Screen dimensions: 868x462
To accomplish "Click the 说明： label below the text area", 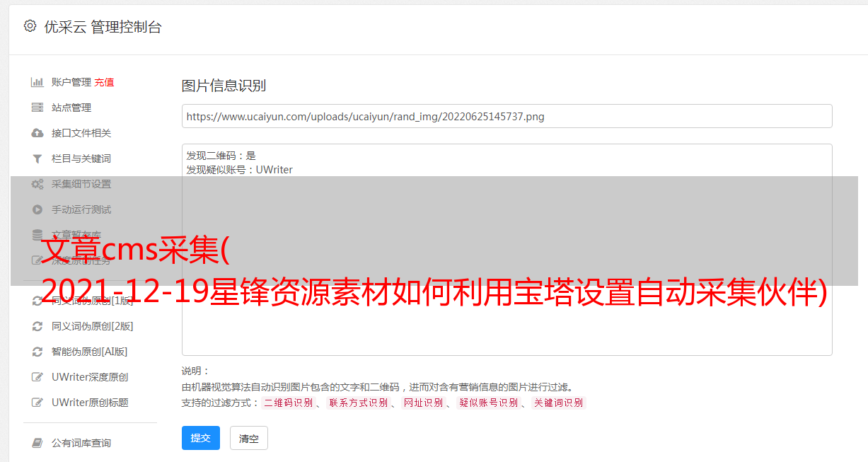I will [x=196, y=371].
